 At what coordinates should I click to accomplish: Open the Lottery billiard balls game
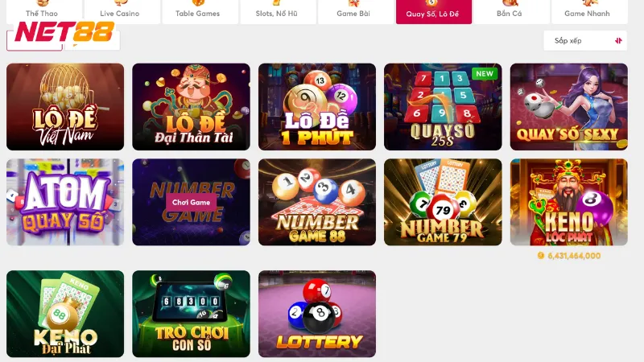317,314
